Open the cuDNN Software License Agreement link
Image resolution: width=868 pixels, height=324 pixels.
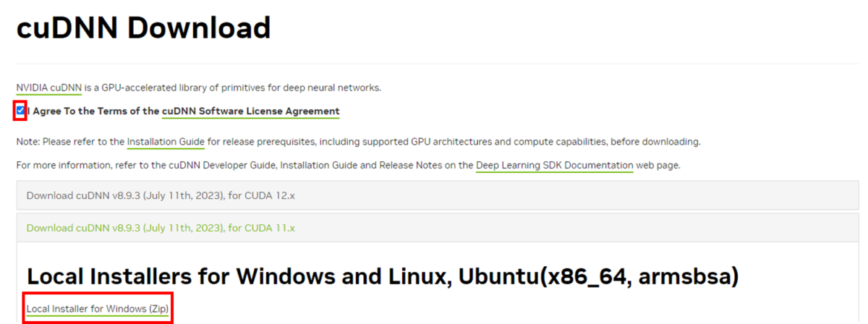[250, 111]
